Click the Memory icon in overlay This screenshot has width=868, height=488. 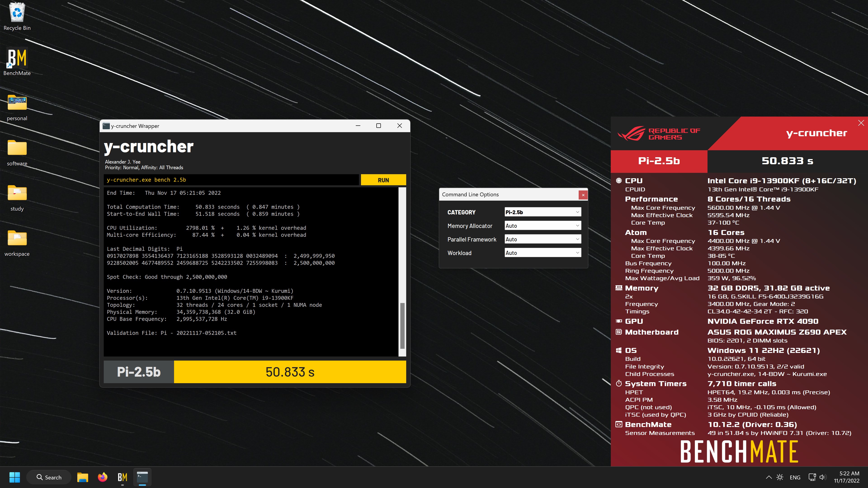coord(619,288)
